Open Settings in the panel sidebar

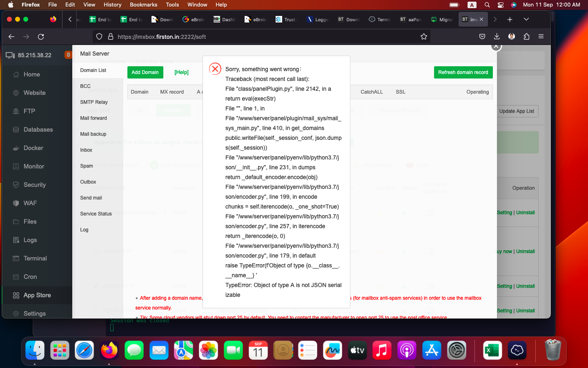point(35,314)
